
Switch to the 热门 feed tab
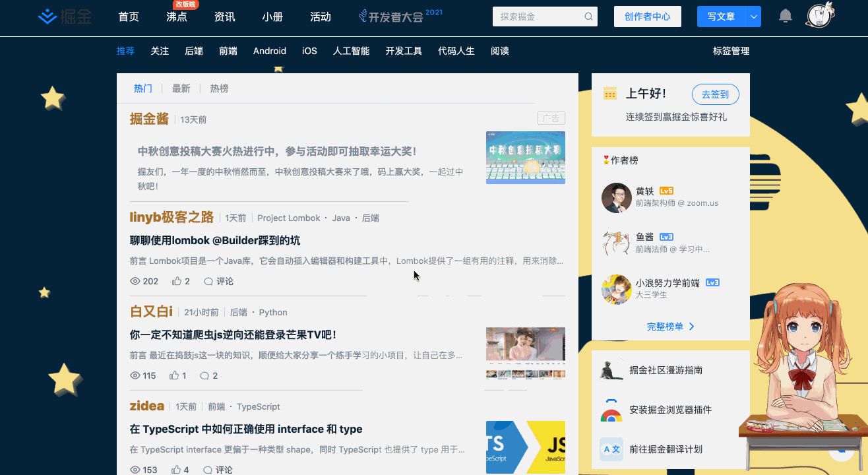[x=143, y=88]
